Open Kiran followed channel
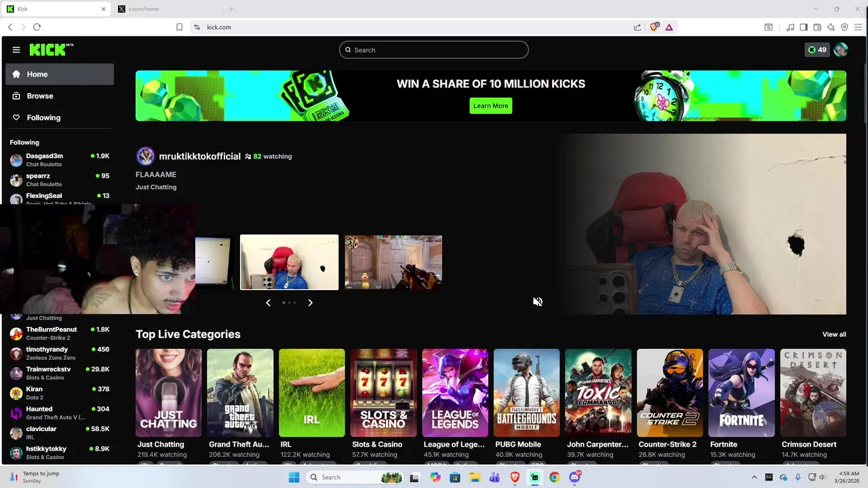 [60, 393]
